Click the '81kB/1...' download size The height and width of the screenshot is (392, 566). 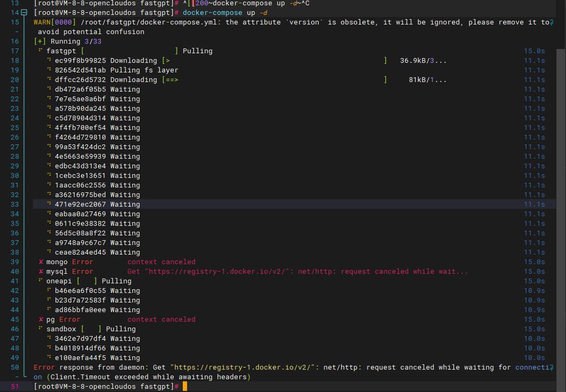(427, 79)
